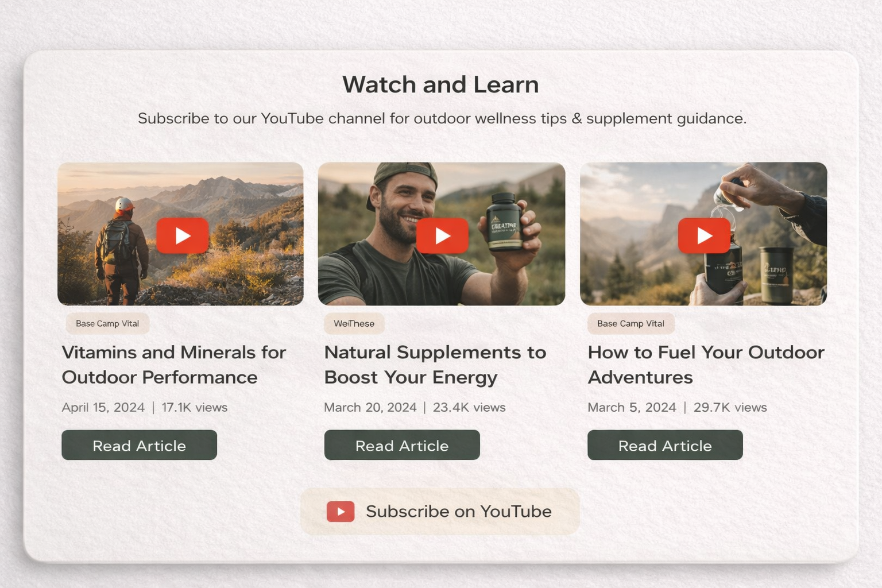Click the WeiThese tag on middle card
This screenshot has width=882, height=588.
(x=354, y=323)
